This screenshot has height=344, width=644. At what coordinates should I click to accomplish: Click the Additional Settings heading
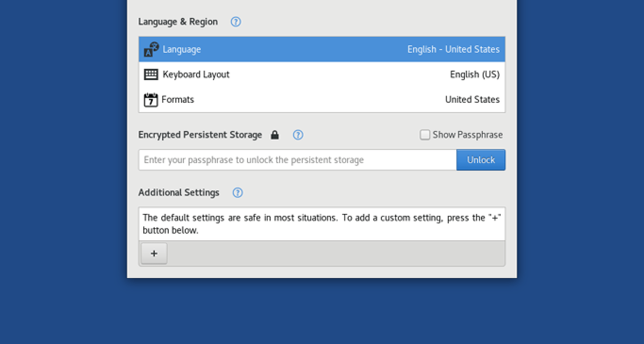[x=179, y=192]
